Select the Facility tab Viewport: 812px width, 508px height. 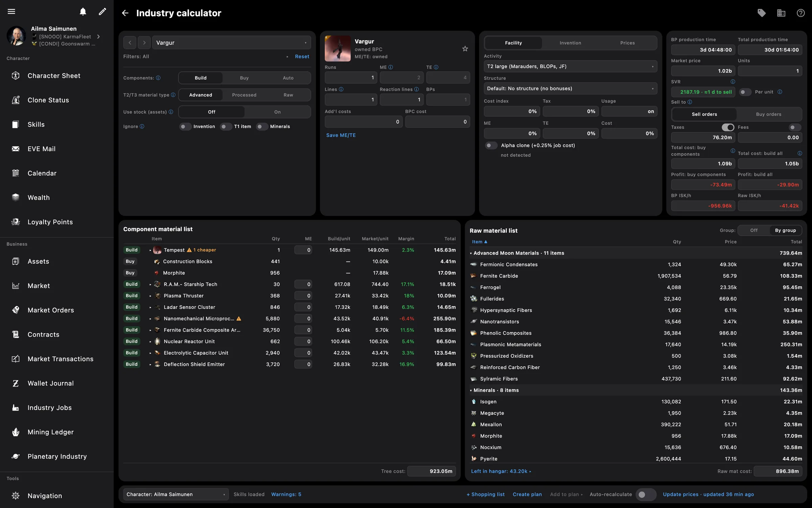(x=513, y=43)
